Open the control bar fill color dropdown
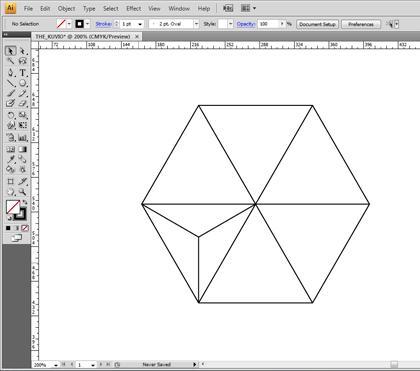The height and width of the screenshot is (371, 420). 69,24
